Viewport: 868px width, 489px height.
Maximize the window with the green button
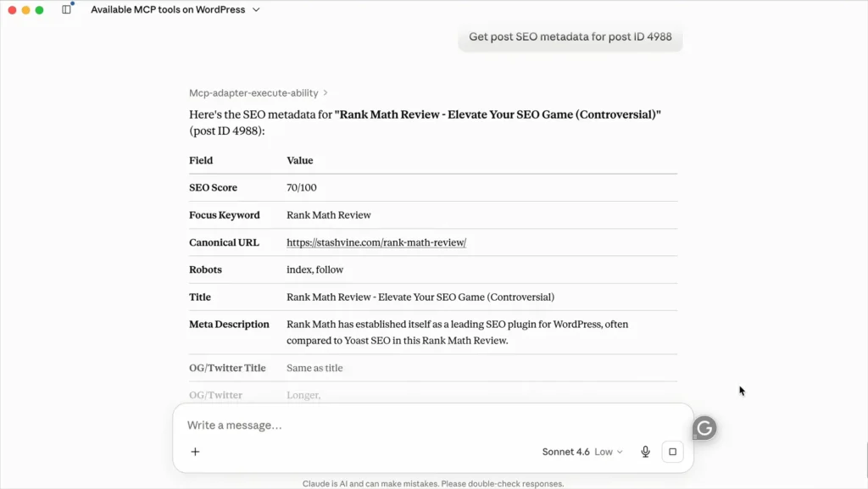tap(39, 10)
